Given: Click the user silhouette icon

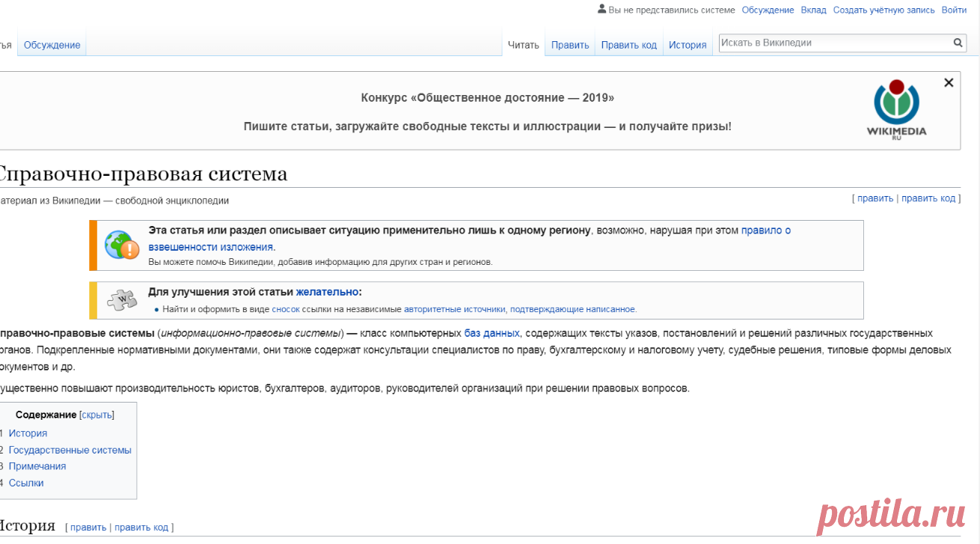Looking at the screenshot, I should 601,10.
